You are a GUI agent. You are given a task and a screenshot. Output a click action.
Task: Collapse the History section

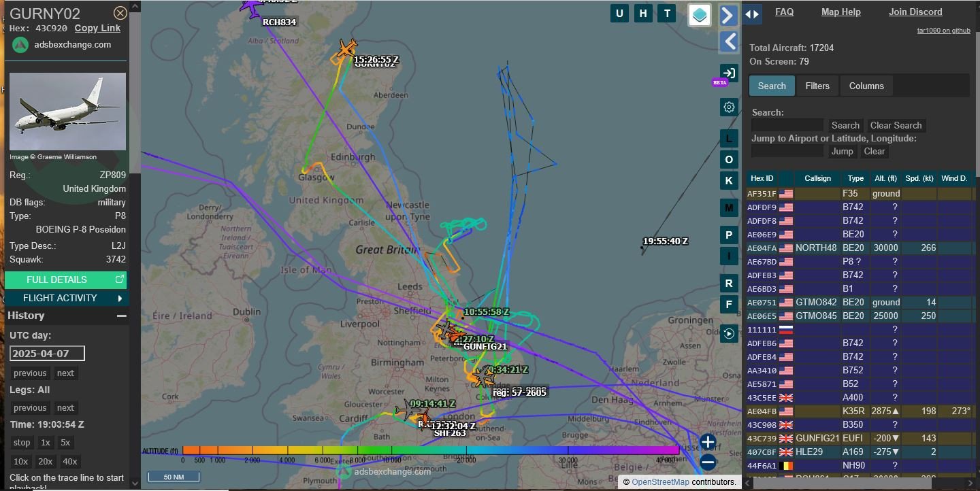click(121, 316)
